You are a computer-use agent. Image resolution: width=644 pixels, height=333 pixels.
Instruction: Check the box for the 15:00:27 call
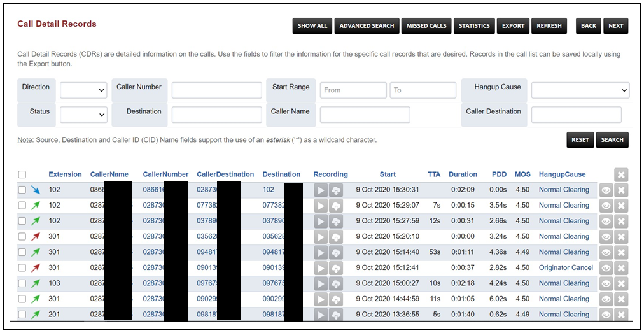(22, 283)
